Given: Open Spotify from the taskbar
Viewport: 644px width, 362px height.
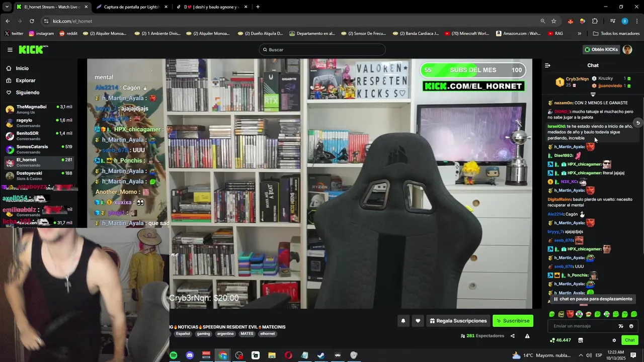Looking at the screenshot, I should click(174, 355).
